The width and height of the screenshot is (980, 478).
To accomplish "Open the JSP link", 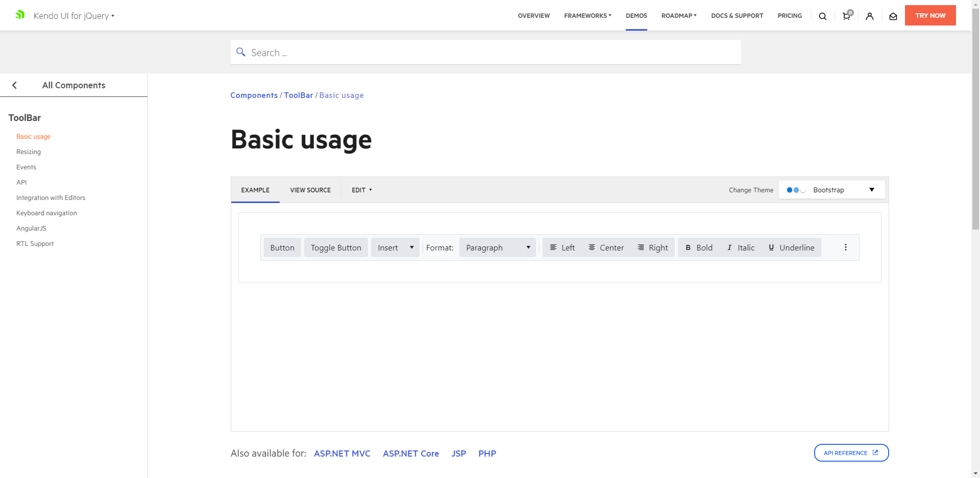I will (x=459, y=454).
